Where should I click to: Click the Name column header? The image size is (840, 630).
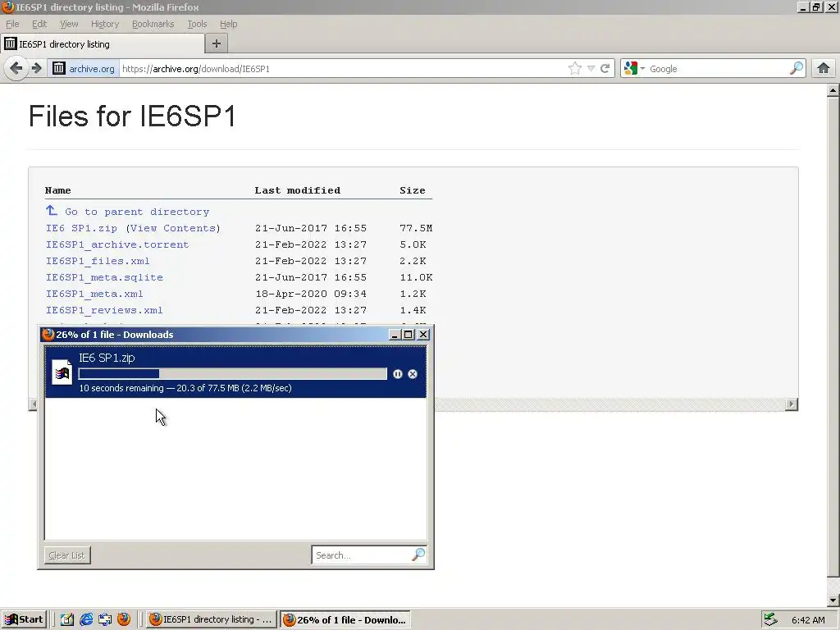coord(58,190)
